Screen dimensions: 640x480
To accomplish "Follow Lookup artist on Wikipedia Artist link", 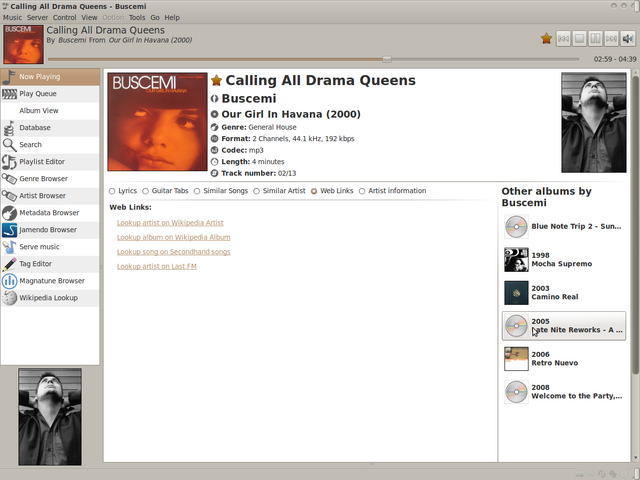I will [x=170, y=223].
